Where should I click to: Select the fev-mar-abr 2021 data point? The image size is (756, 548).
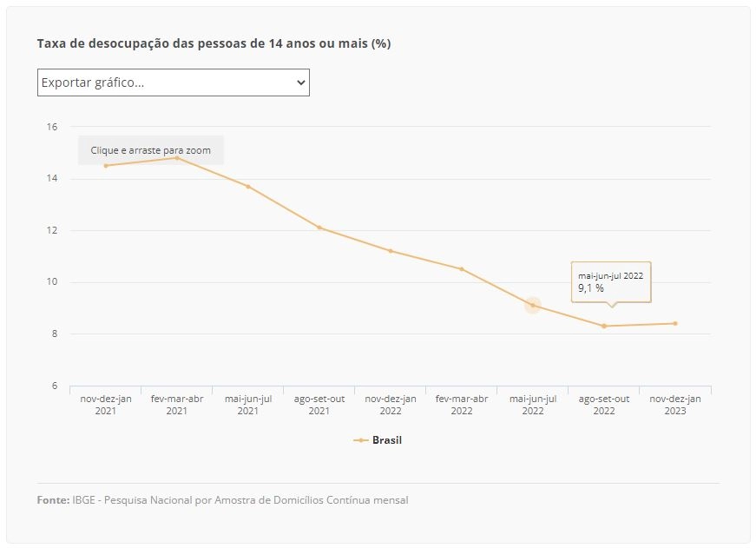coord(177,158)
